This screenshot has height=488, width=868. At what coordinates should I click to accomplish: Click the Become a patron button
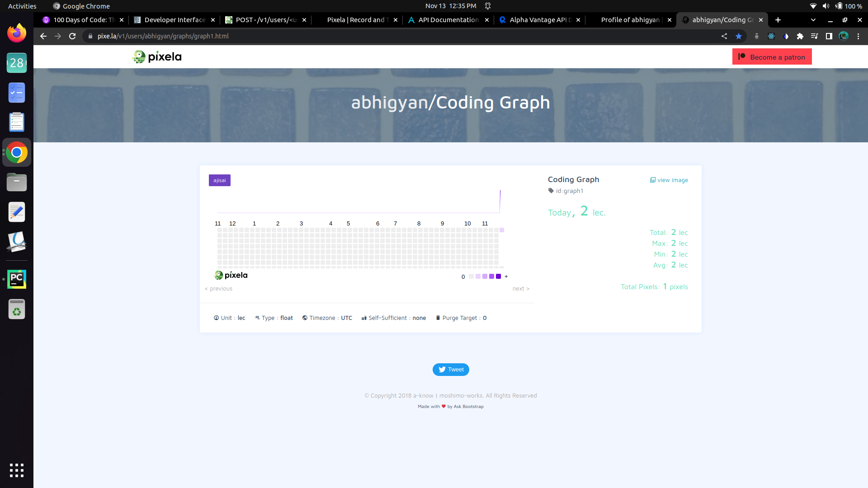772,56
